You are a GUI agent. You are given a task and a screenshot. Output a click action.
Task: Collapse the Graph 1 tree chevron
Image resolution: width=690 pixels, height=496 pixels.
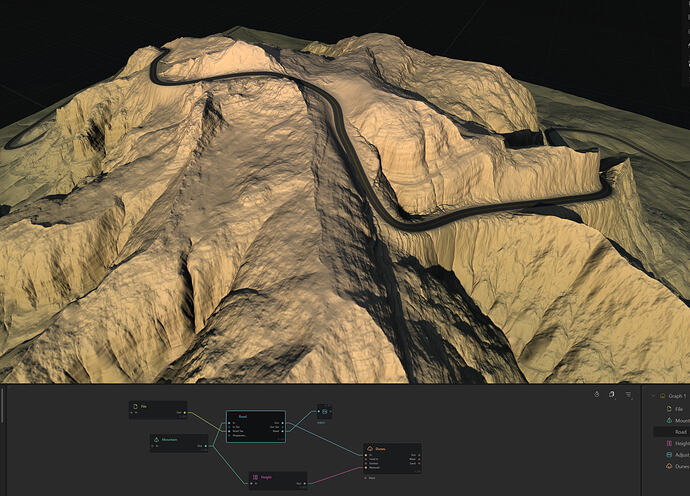(x=653, y=396)
